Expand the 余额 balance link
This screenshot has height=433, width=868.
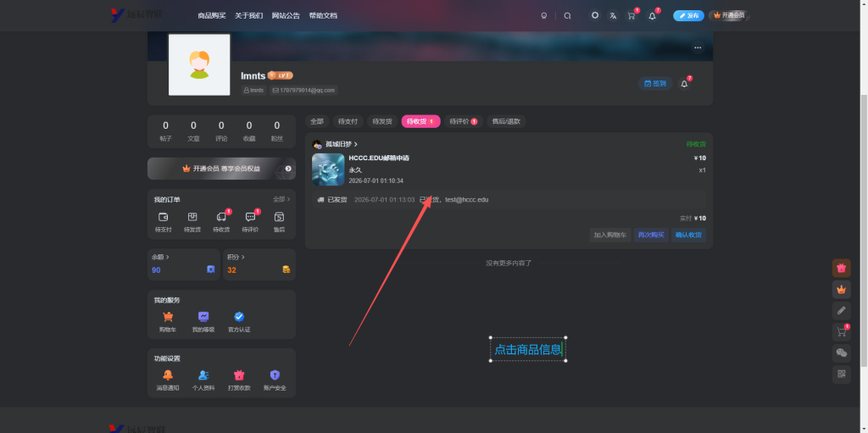tap(160, 257)
